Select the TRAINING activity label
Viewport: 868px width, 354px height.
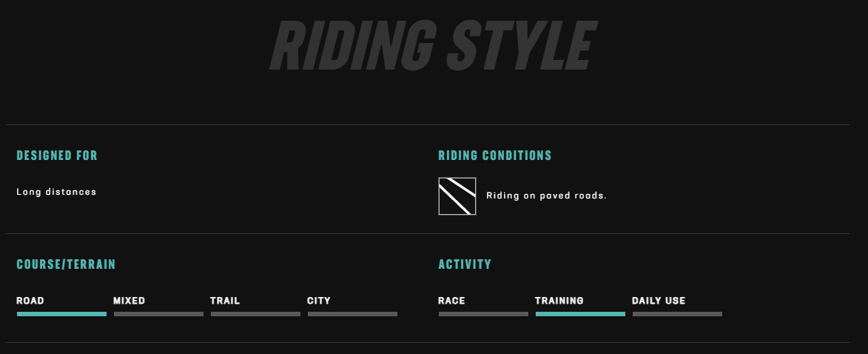click(x=559, y=301)
